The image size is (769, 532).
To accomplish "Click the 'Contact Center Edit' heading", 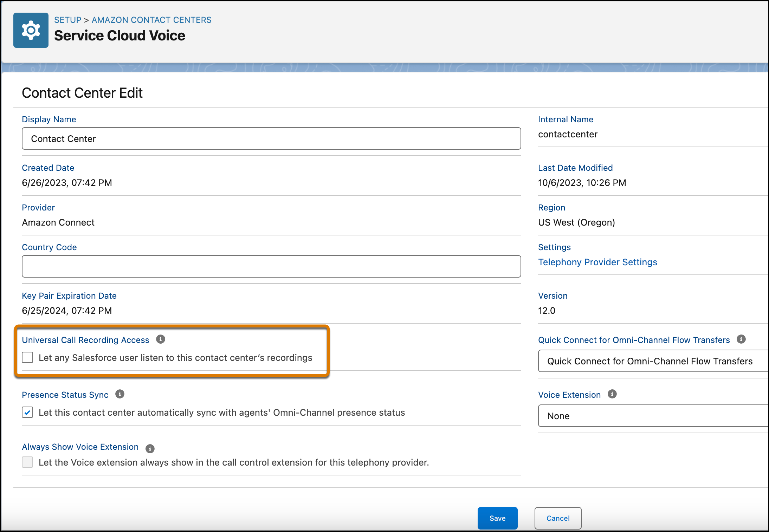I will pyautogui.click(x=82, y=93).
